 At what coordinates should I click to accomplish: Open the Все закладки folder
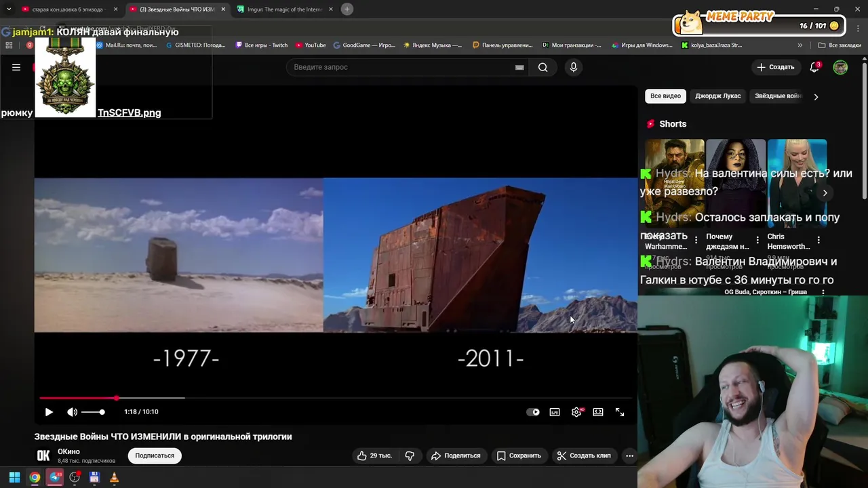pos(840,45)
